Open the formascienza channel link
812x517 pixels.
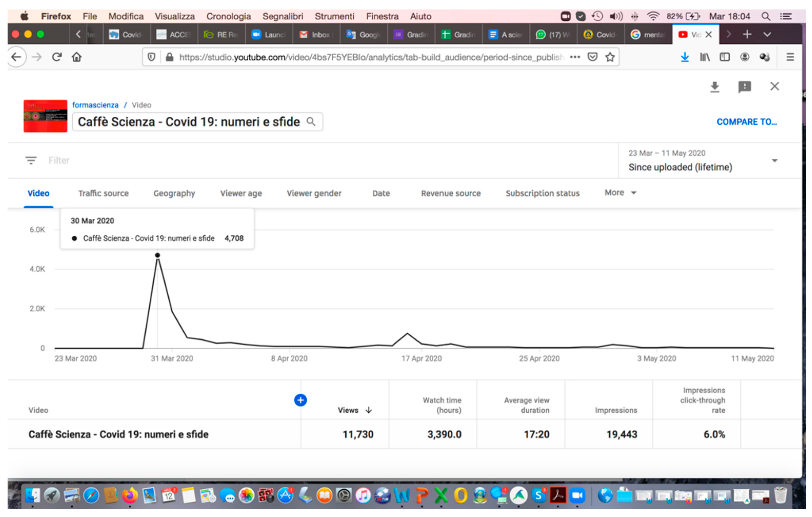[x=95, y=105]
